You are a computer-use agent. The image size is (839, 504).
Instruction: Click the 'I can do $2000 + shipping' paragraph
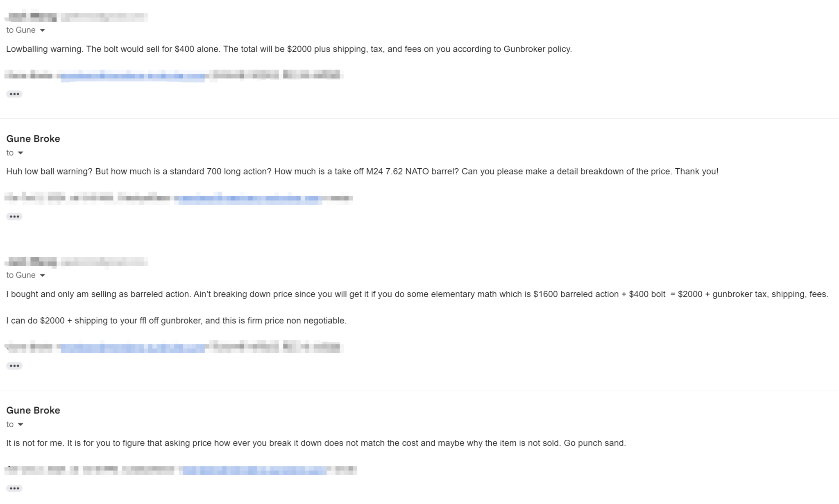click(176, 321)
